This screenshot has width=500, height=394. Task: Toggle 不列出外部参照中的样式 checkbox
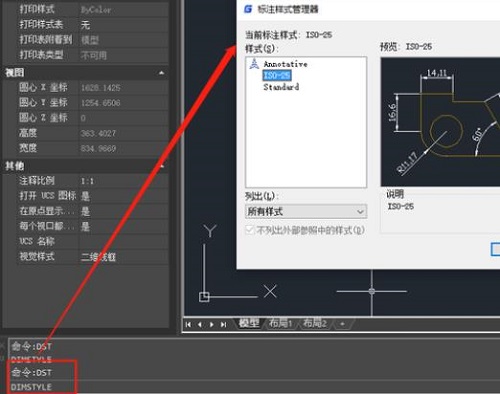coord(249,230)
